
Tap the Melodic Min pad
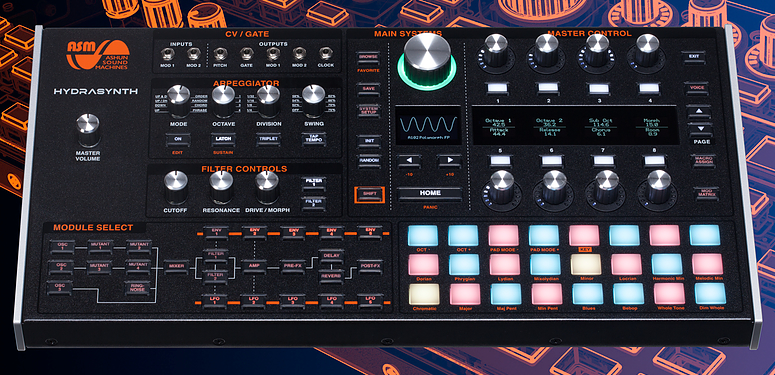(708, 265)
